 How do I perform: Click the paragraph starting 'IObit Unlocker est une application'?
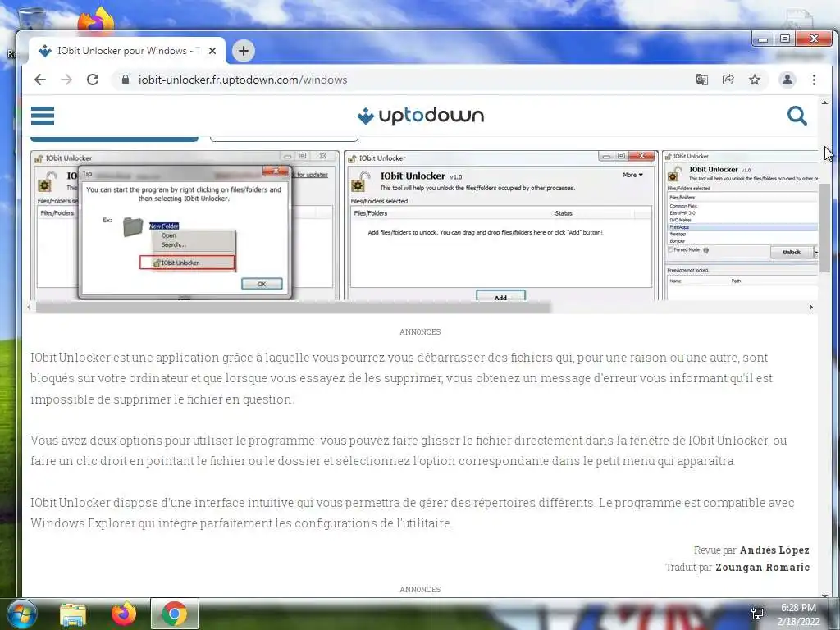point(402,378)
